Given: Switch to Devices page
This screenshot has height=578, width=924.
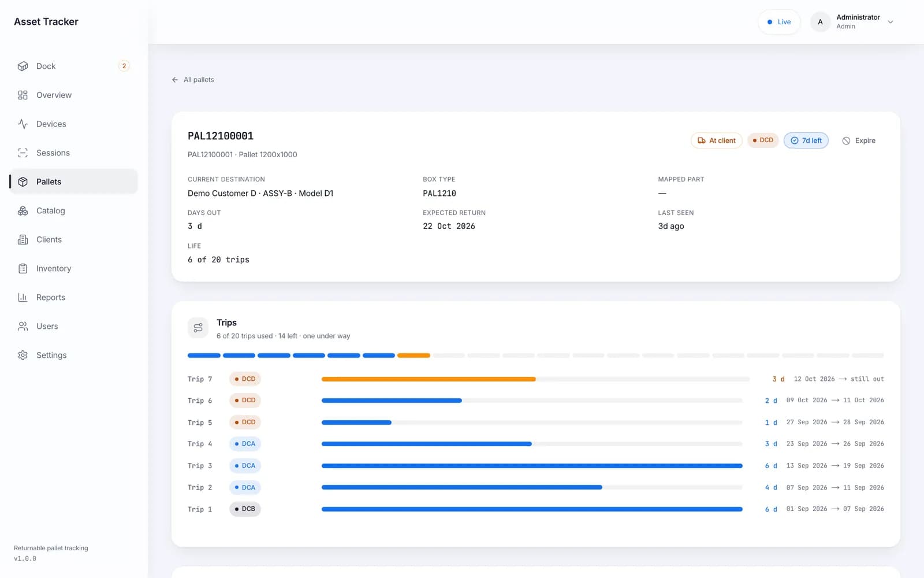Looking at the screenshot, I should coord(74,124).
